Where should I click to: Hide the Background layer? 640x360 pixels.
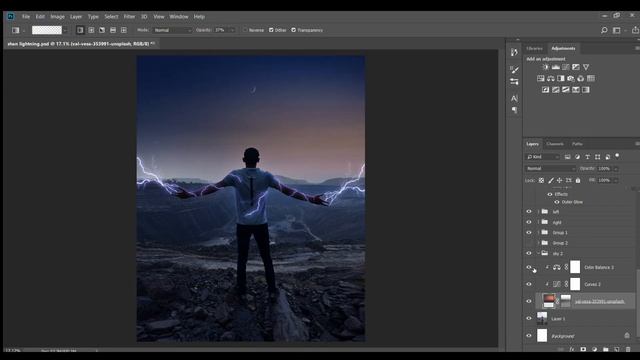tap(529, 336)
